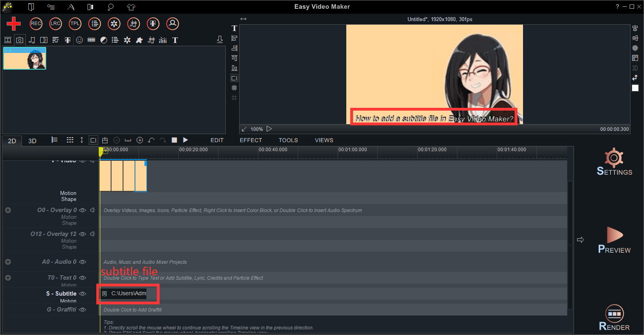Click the PREVIEW button

click(614, 240)
